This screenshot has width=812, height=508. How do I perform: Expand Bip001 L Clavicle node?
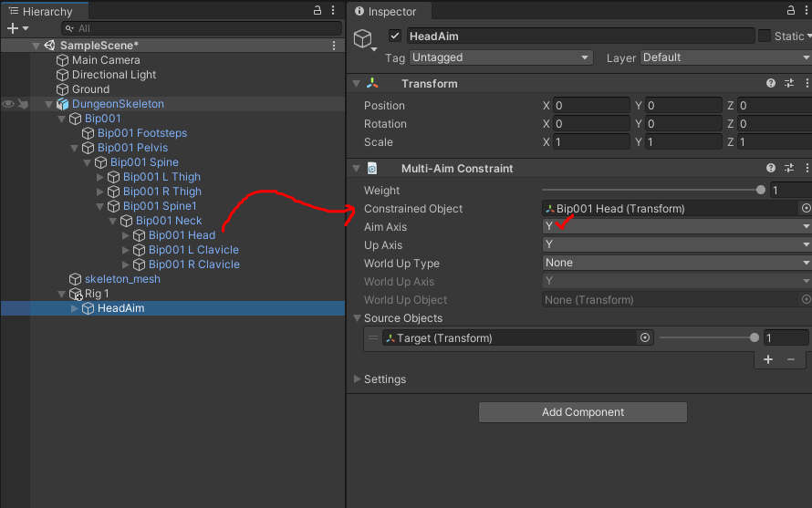point(125,250)
